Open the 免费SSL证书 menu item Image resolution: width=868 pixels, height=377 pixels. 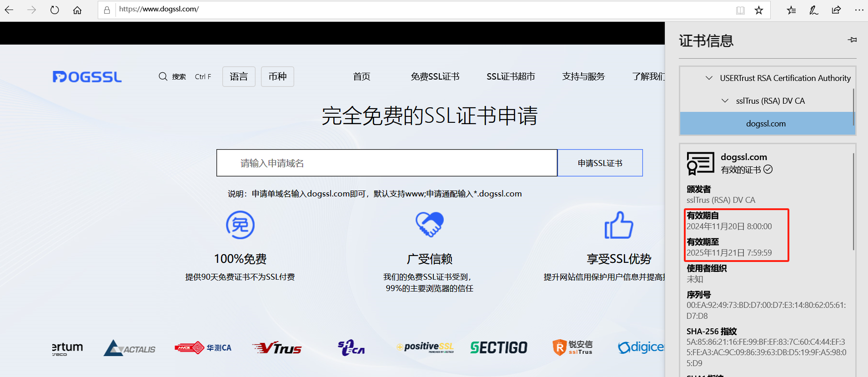click(x=435, y=76)
